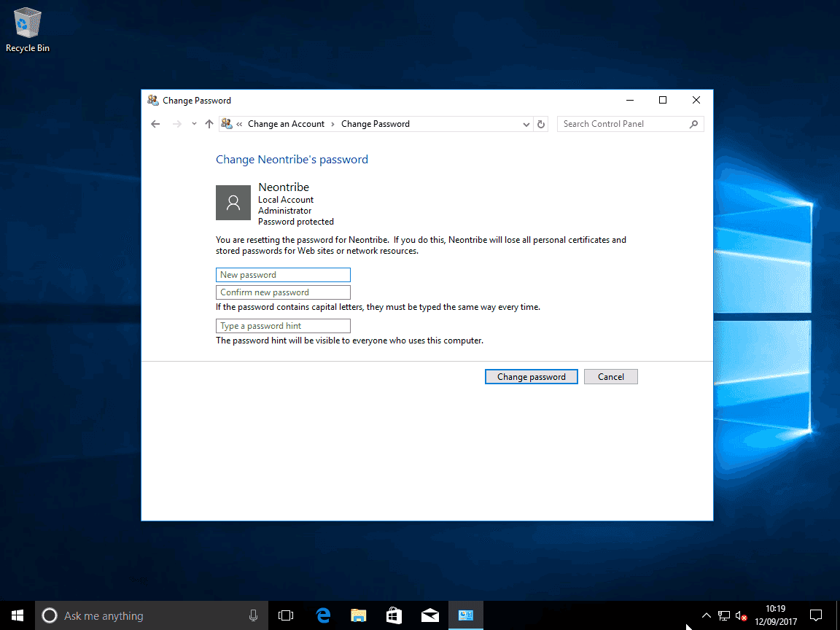The width and height of the screenshot is (840, 630).
Task: Click the Type a password hint field
Action: click(x=283, y=326)
